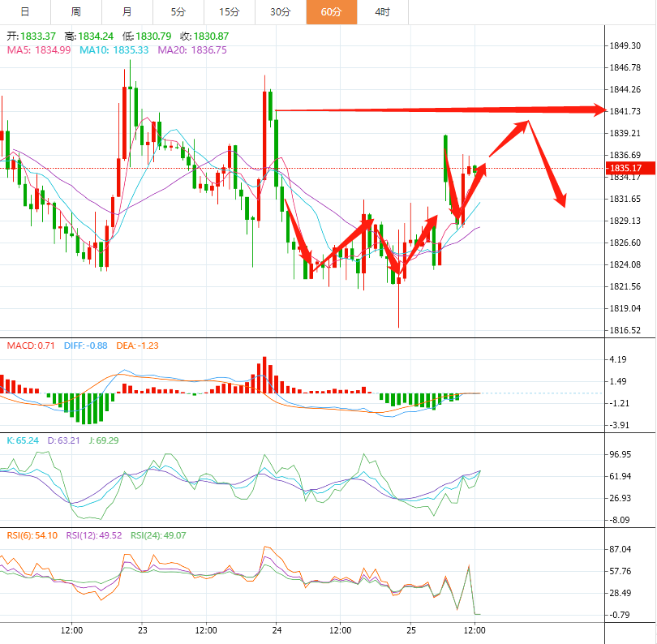
Task: Click the low price 低:1830.79 value
Action: tap(147, 36)
